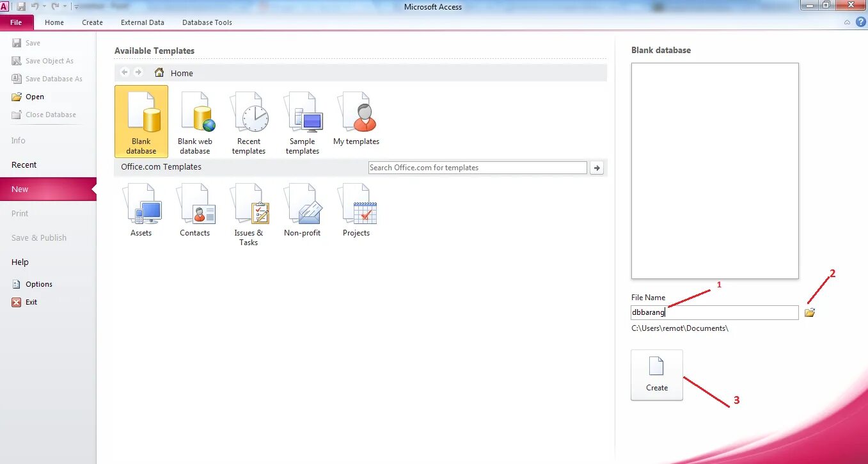Image resolution: width=868 pixels, height=464 pixels.
Task: Open the Projects templates
Action: point(356,210)
